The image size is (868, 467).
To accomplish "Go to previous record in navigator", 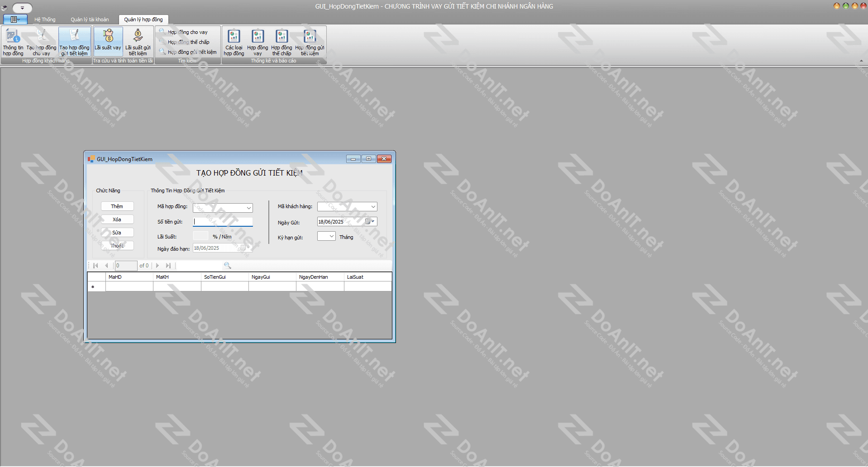I will 106,266.
